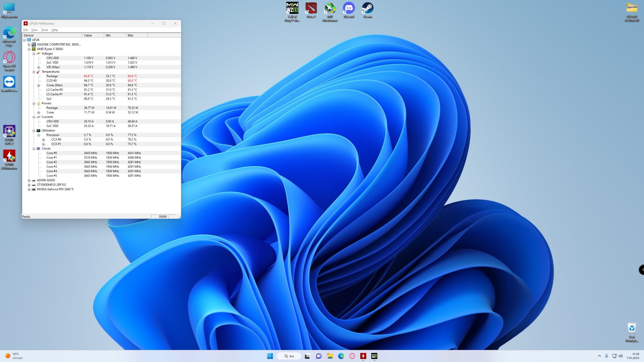The image size is (644, 362).
Task: Click the HWMonitor icon in the taskbar
Action: click(363, 356)
